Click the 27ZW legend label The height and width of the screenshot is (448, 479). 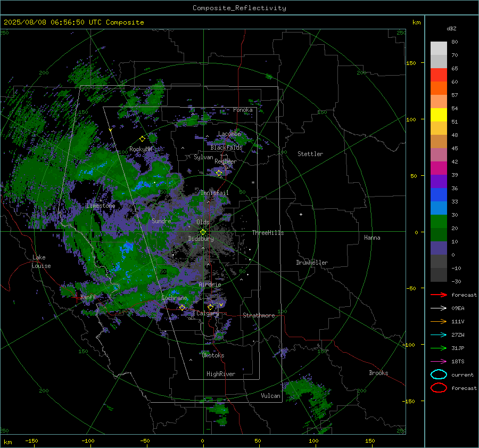click(458, 335)
